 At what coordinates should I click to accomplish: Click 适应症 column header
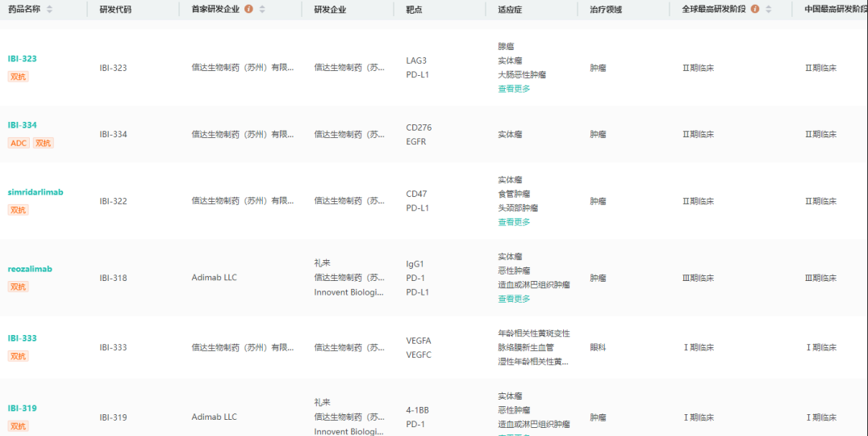(x=510, y=10)
